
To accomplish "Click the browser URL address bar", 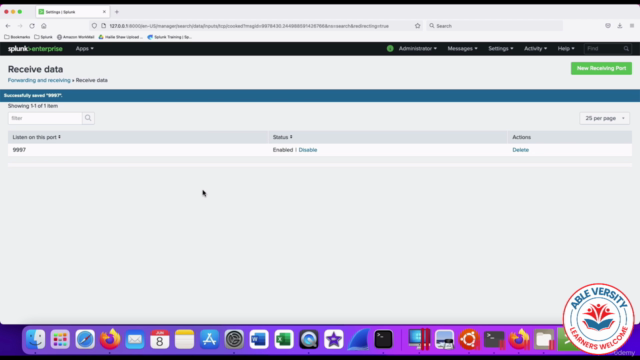I will [x=257, y=26].
